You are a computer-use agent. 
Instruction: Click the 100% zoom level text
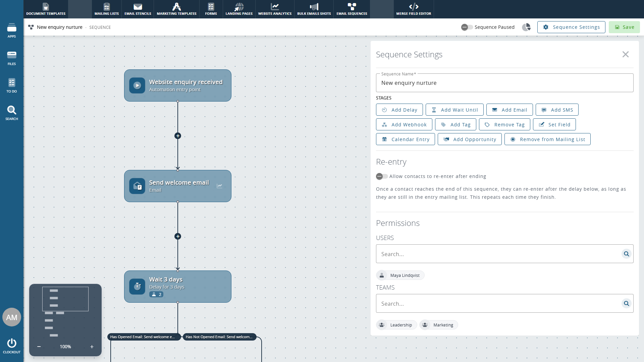point(65,347)
